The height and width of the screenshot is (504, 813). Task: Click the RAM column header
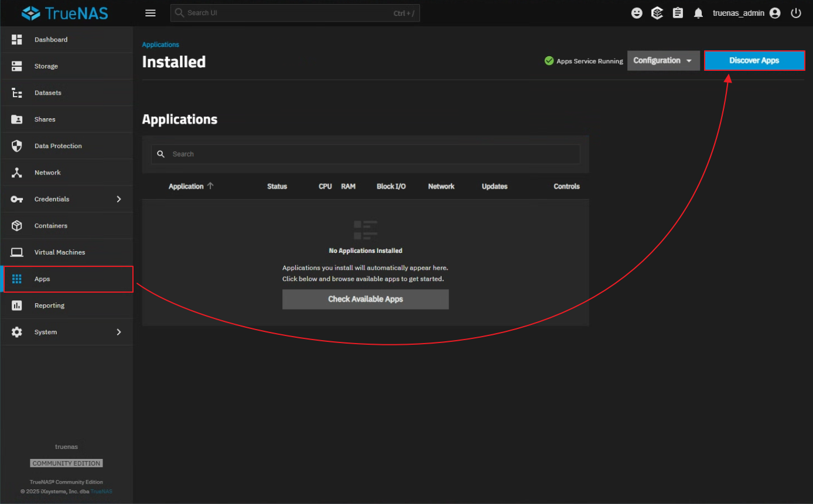(x=348, y=186)
